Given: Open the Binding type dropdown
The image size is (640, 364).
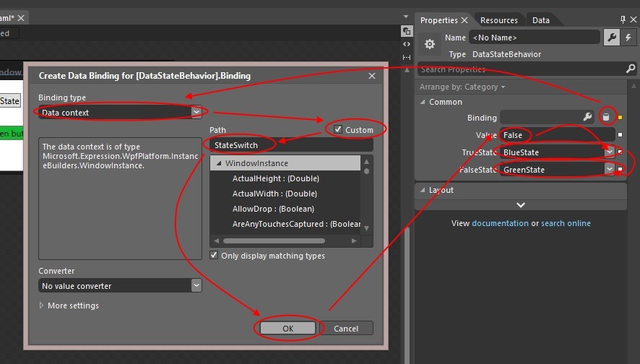Looking at the screenshot, I should tap(196, 112).
